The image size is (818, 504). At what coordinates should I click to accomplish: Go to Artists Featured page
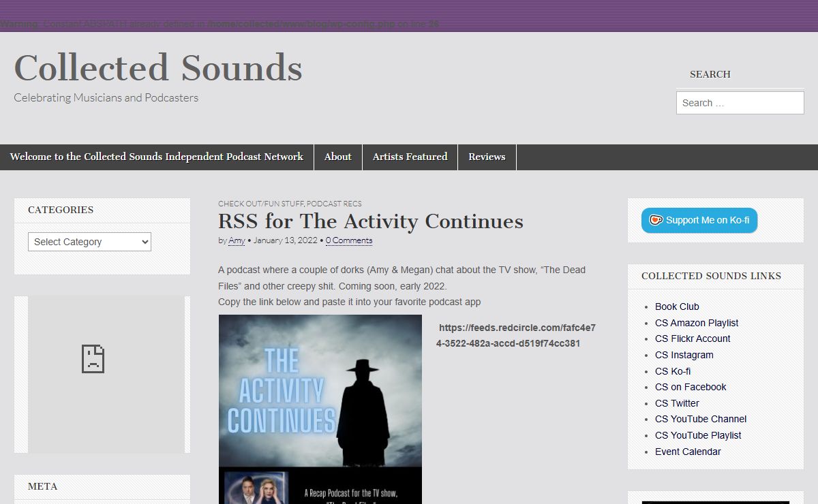(x=410, y=157)
